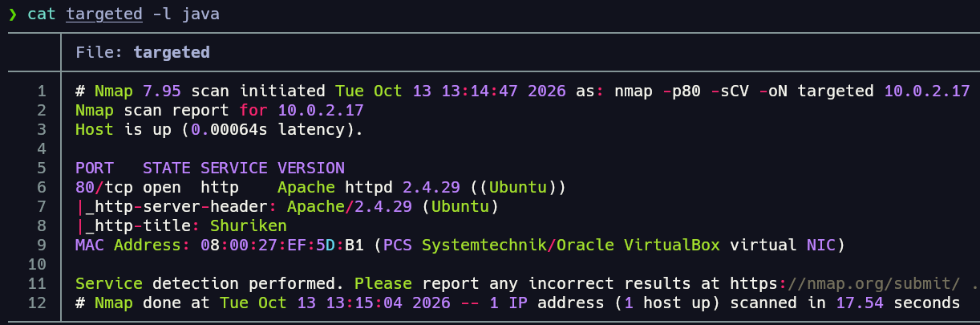Click '_http-title' script result label
This screenshot has width=980, height=325.
[x=138, y=225]
